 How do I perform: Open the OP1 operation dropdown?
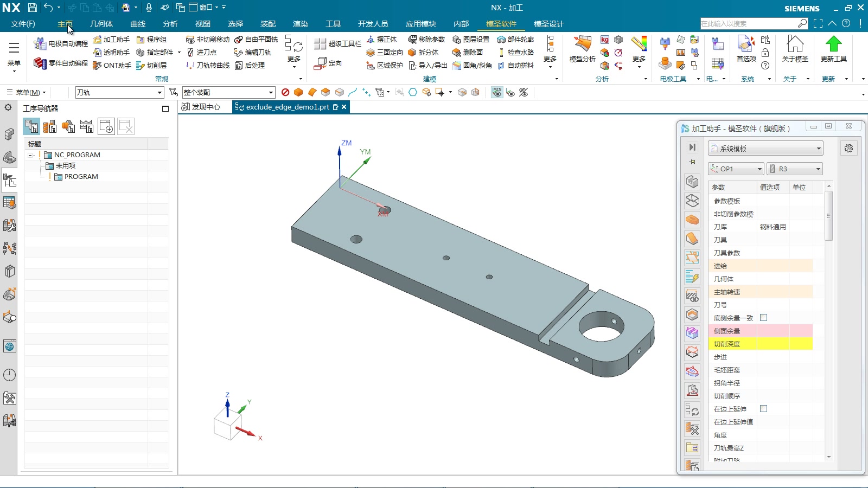click(x=736, y=169)
